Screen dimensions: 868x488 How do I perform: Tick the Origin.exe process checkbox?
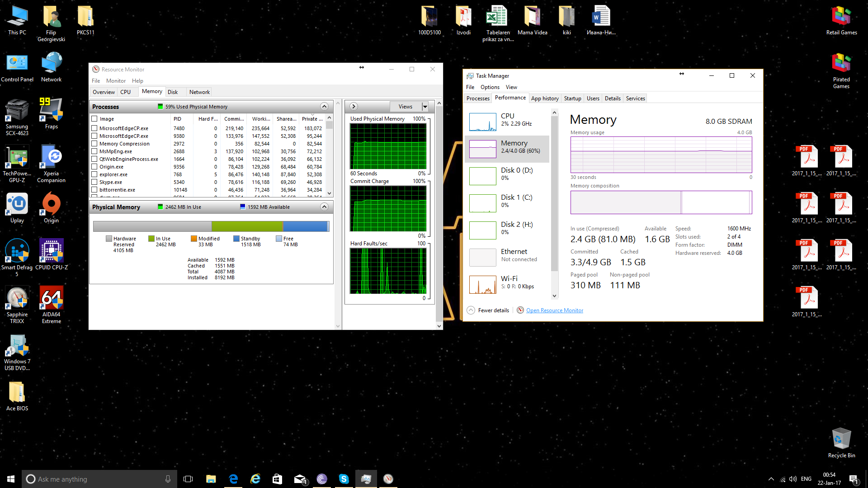coord(94,167)
